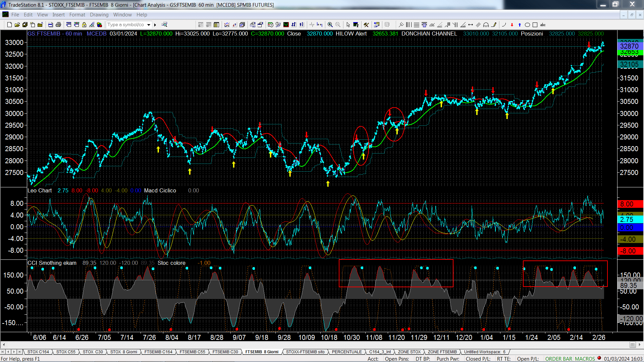Click the Save all workspaces icon
This screenshot has height=362, width=644.
pos(25,24)
